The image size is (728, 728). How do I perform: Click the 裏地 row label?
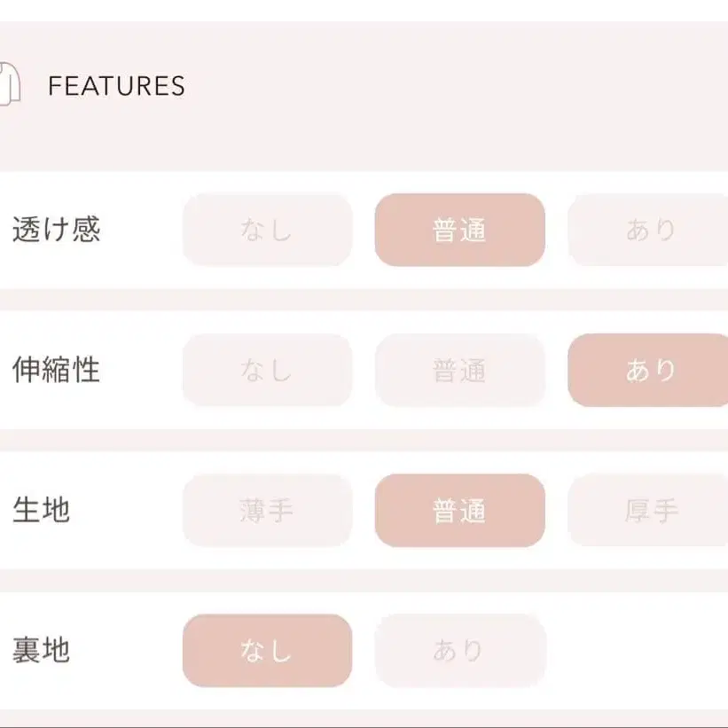(41, 649)
